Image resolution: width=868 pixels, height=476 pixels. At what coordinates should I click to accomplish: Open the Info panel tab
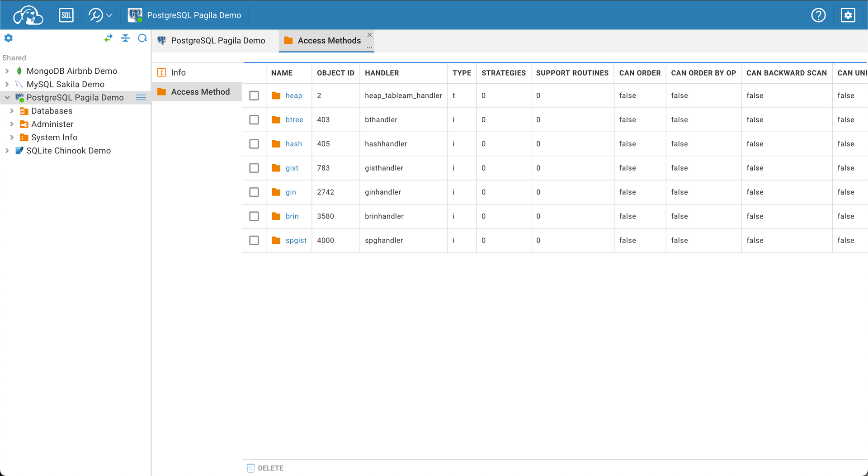(x=178, y=72)
